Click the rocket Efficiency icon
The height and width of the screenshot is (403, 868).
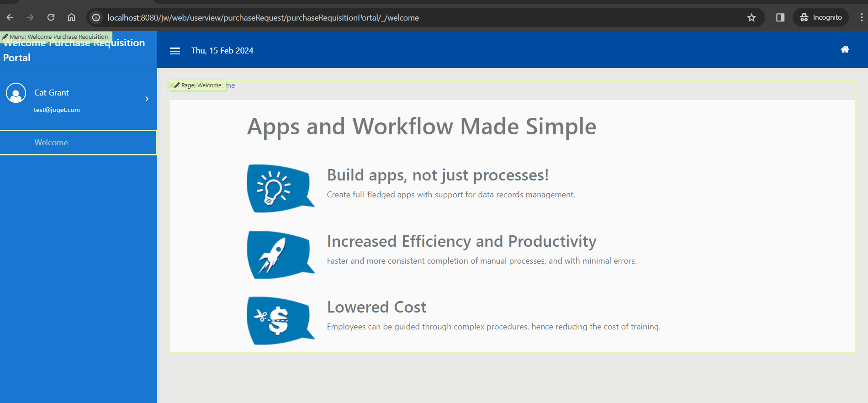pyautogui.click(x=280, y=255)
